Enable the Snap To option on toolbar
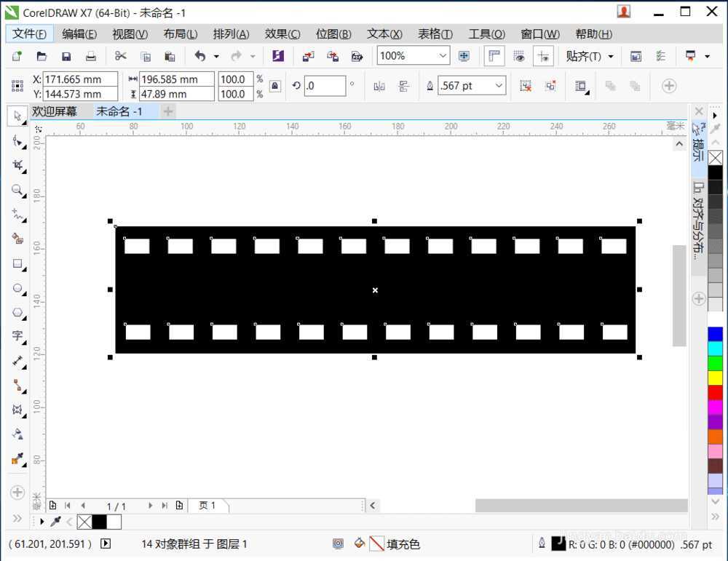Viewport: 728px width, 561px height. click(543, 56)
